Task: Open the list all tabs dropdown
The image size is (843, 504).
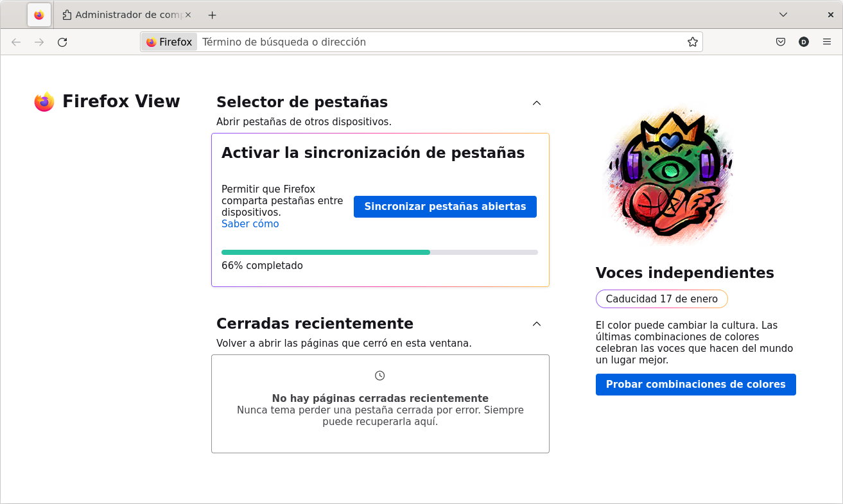Action: pos(783,15)
